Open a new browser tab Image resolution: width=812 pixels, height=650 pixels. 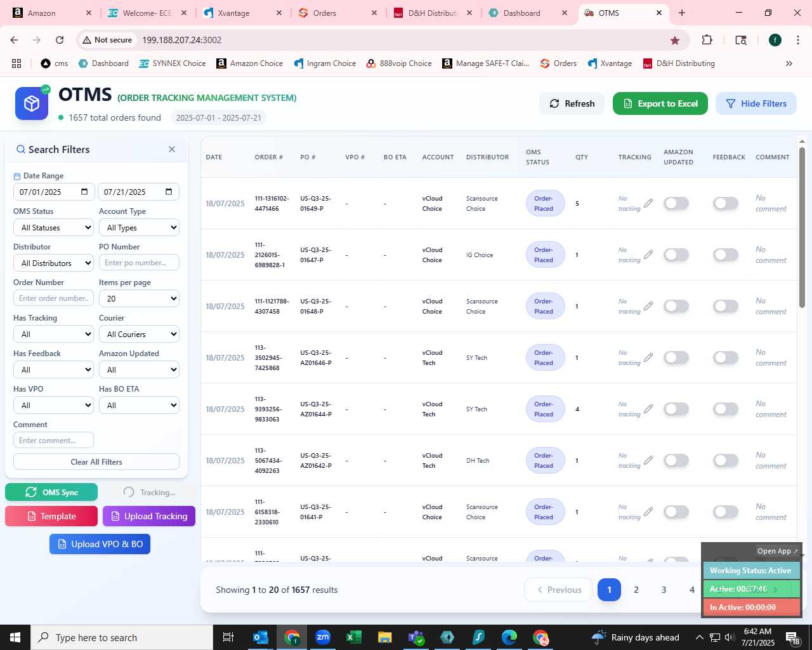(x=682, y=13)
